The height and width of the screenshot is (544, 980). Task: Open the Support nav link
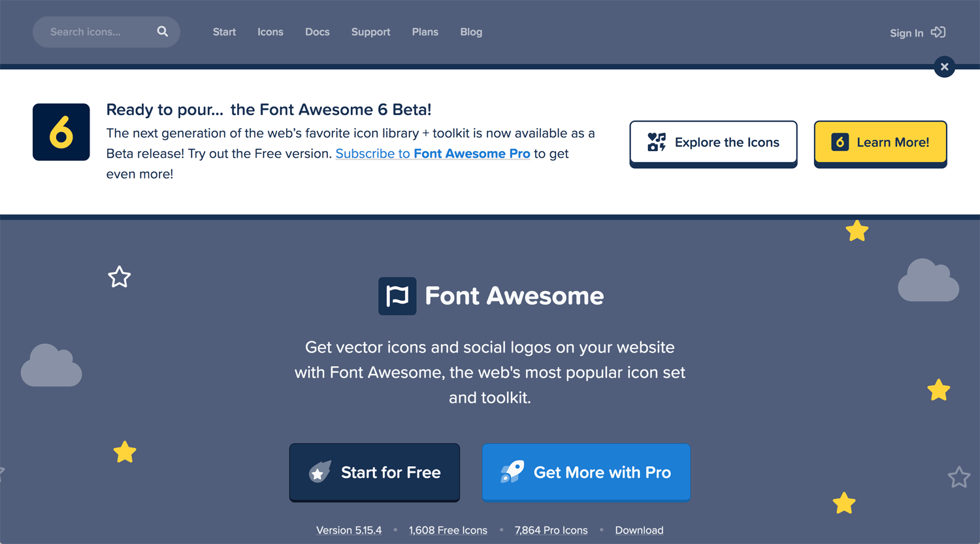370,32
